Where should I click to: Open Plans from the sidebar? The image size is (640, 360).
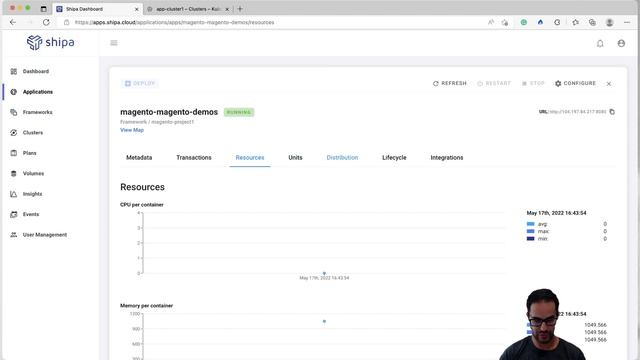29,153
